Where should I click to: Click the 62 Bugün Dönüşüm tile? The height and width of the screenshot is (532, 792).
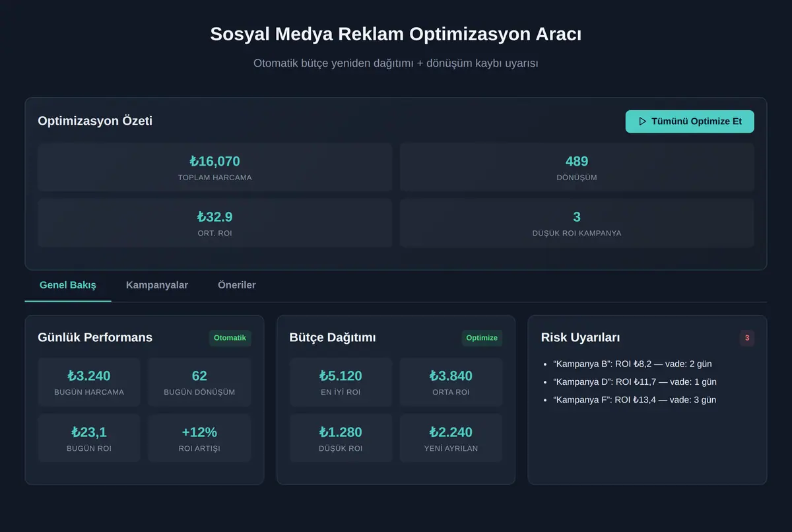click(x=199, y=382)
